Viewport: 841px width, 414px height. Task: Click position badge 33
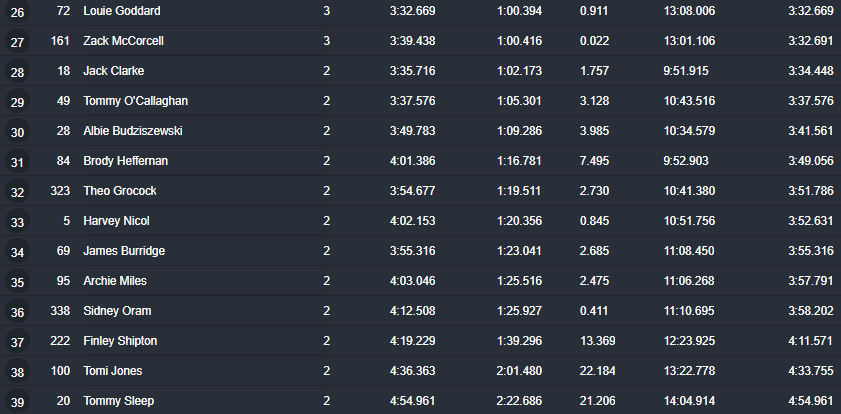coord(17,221)
